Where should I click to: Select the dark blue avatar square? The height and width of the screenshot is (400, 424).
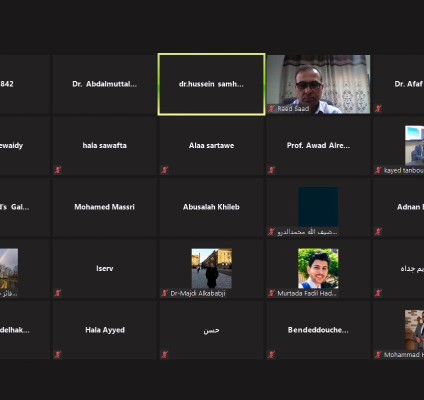coord(318,207)
